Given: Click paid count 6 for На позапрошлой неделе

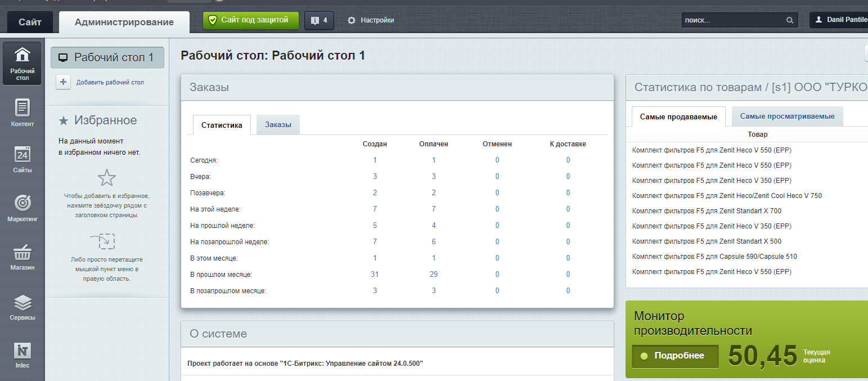Looking at the screenshot, I should pos(434,241).
